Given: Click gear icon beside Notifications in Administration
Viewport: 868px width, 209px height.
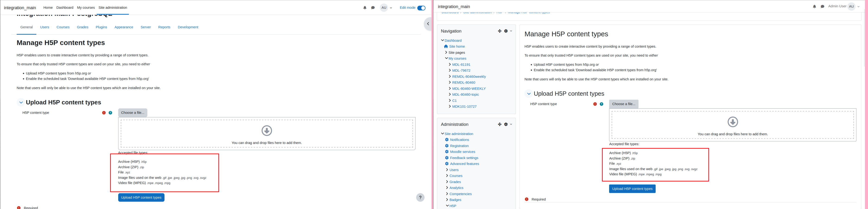Looking at the screenshot, I should [446, 140].
